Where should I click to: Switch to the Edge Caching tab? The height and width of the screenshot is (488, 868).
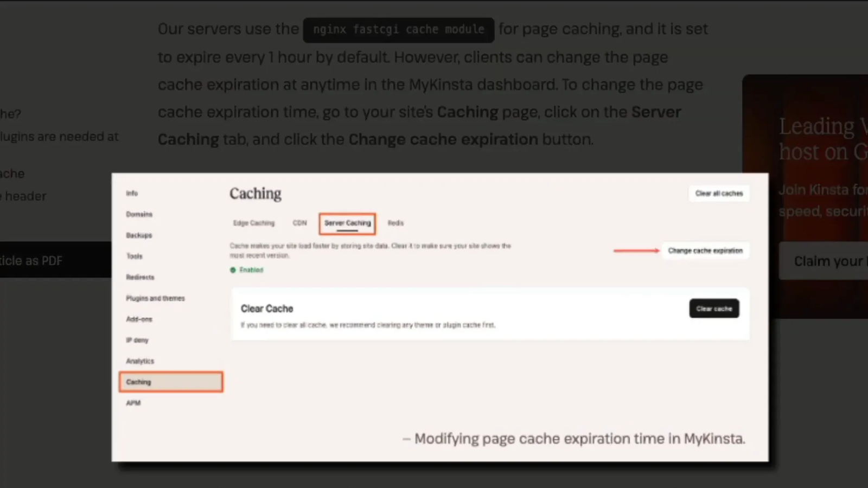(254, 223)
